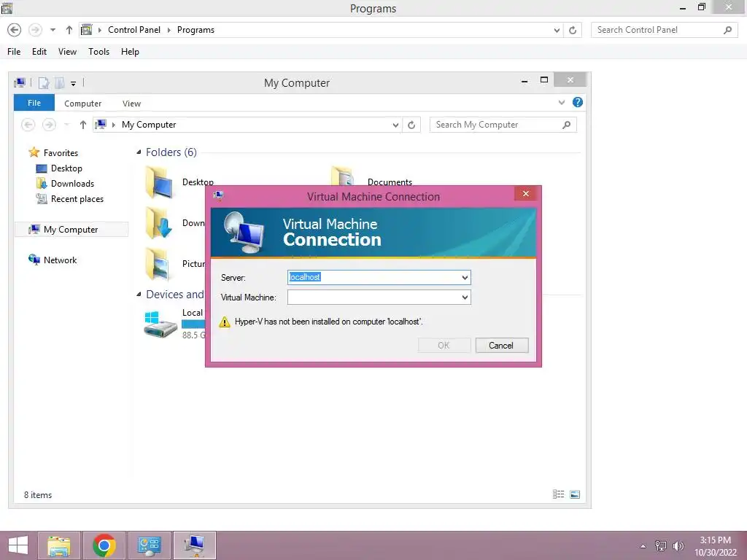Screen dimensions: 747x560
Task: Select Favorites in the navigation pane
Action: [x=53, y=152]
